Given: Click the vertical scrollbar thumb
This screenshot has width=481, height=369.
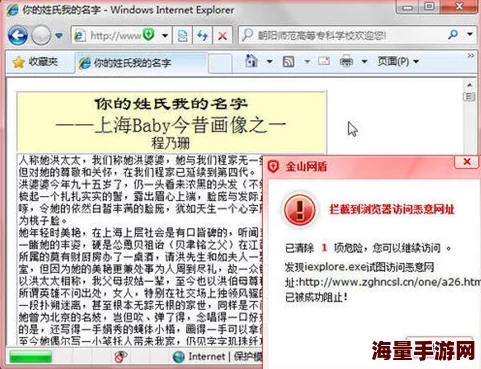Looking at the screenshot, I should coord(469,96).
